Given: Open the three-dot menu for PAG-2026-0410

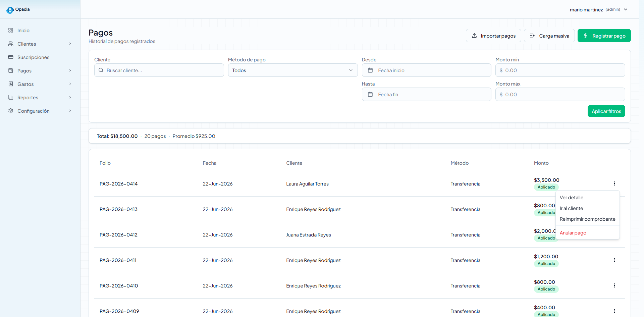Looking at the screenshot, I should point(614,285).
